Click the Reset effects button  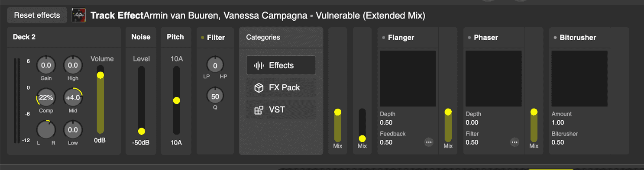[37, 15]
